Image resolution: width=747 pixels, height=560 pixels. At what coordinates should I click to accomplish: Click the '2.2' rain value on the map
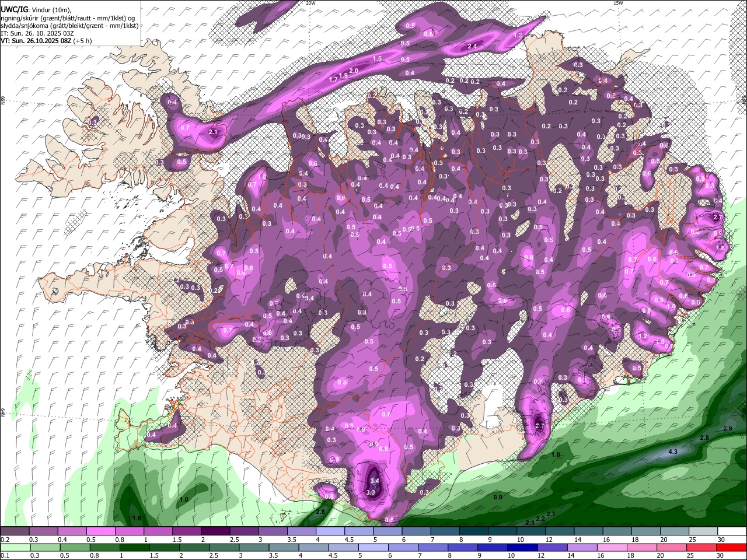540,518
